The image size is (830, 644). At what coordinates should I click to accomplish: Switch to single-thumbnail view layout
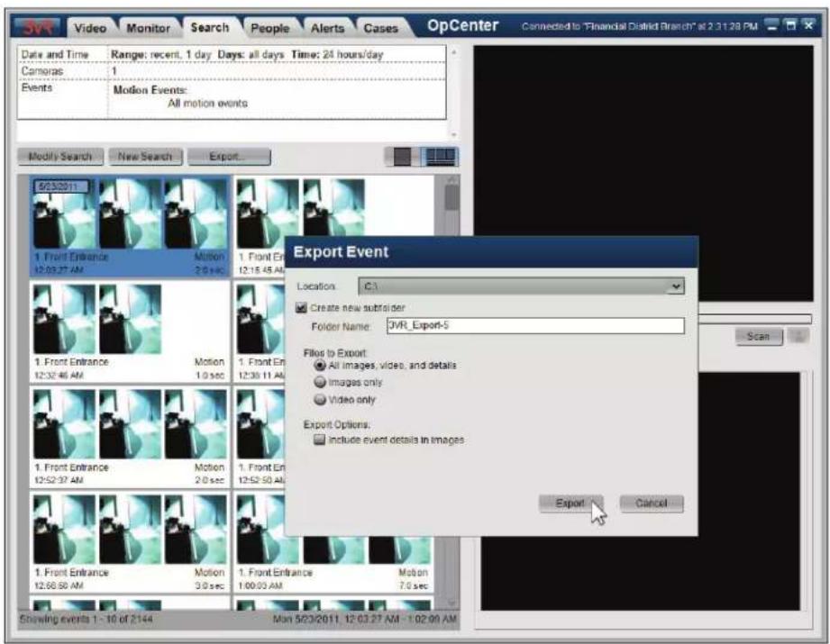402,157
